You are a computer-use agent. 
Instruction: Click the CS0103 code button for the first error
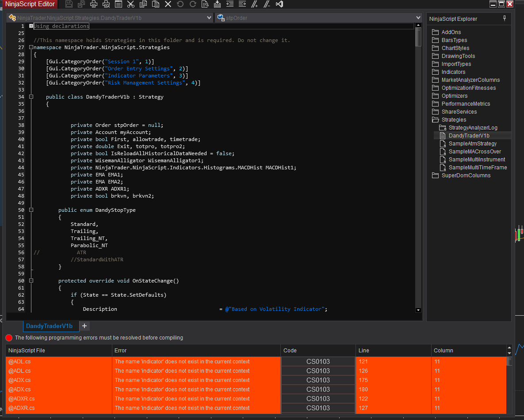pos(318,362)
